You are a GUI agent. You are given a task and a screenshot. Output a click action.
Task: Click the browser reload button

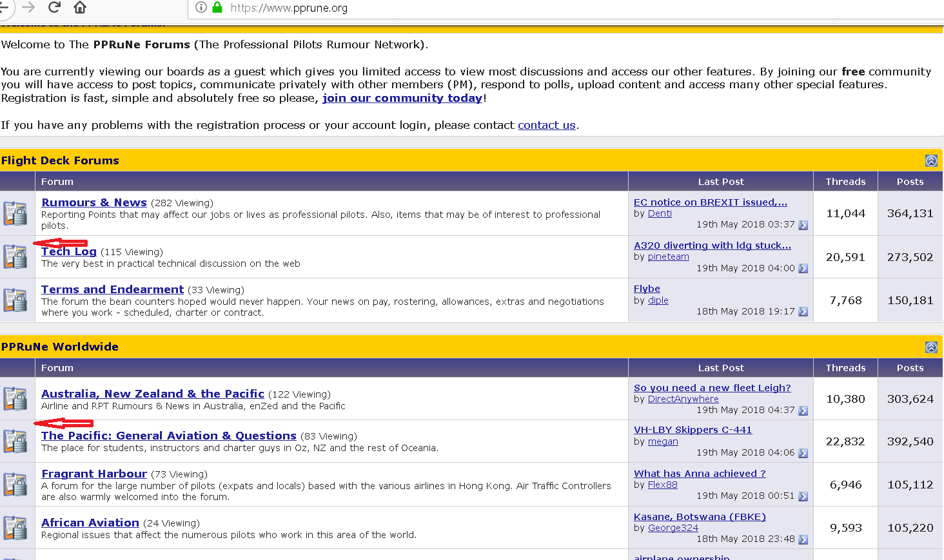click(54, 7)
